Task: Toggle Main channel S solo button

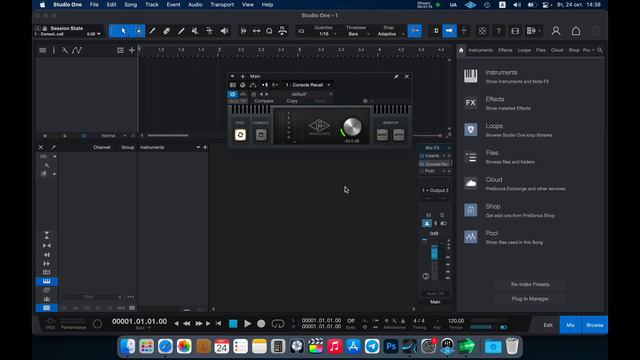Action: [x=442, y=215]
